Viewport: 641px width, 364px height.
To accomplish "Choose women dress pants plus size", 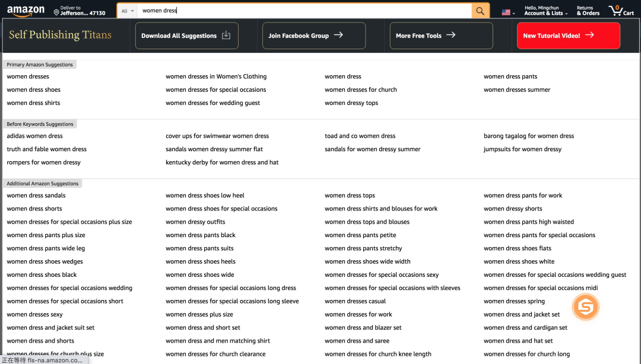I will tap(46, 235).
